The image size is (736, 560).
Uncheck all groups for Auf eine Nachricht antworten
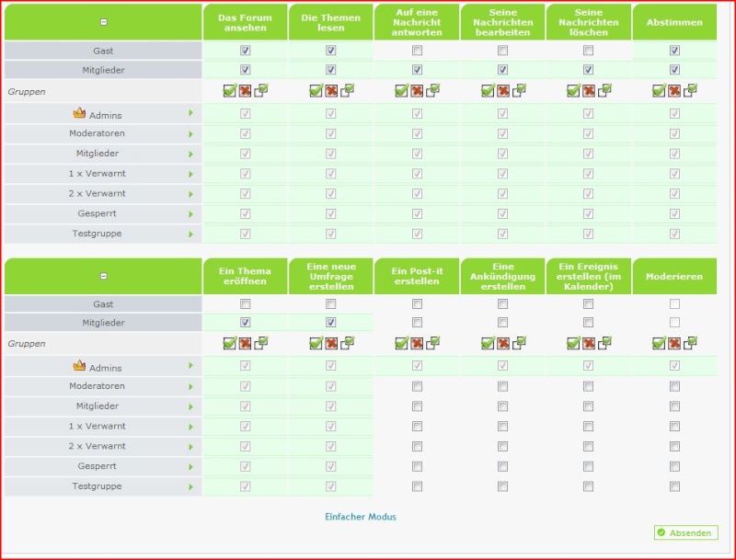[x=417, y=90]
